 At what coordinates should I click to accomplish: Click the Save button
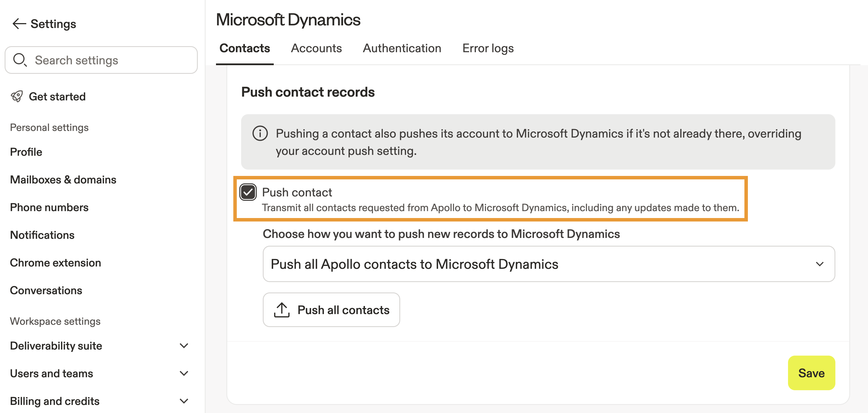(811, 373)
